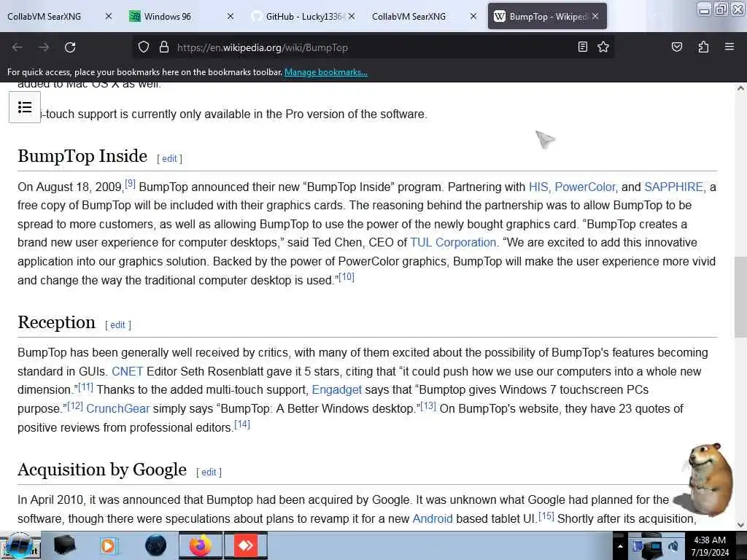Show hidden system tray icons

pos(620,546)
